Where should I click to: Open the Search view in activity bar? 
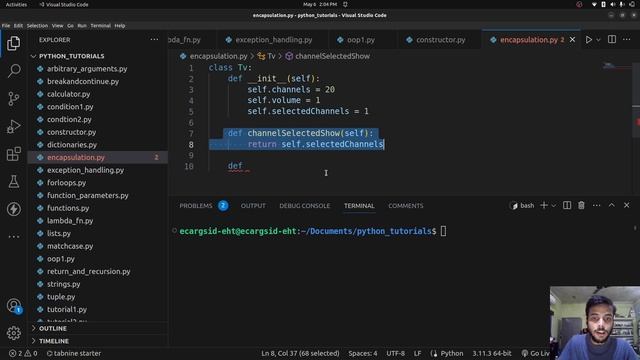13,71
